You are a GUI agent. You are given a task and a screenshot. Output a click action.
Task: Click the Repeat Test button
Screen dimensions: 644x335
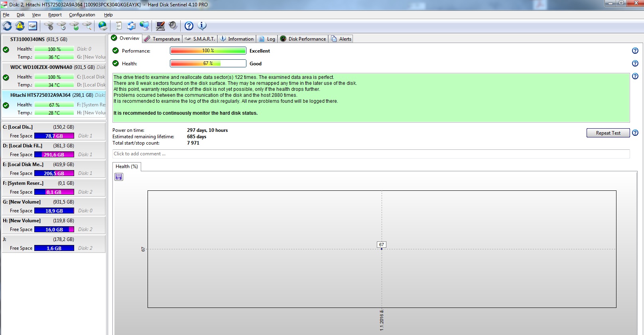click(608, 133)
